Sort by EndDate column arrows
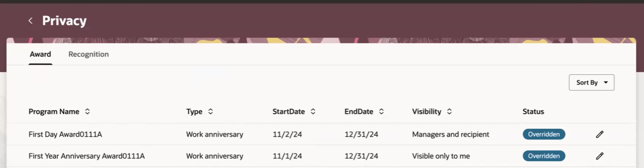 pyautogui.click(x=381, y=112)
